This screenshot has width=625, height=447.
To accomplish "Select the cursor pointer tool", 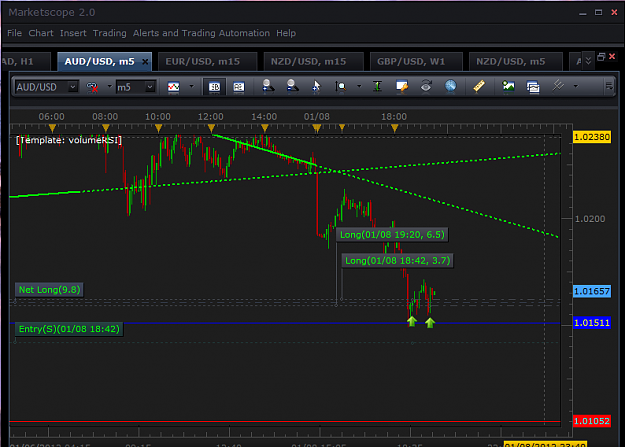I will (316, 86).
